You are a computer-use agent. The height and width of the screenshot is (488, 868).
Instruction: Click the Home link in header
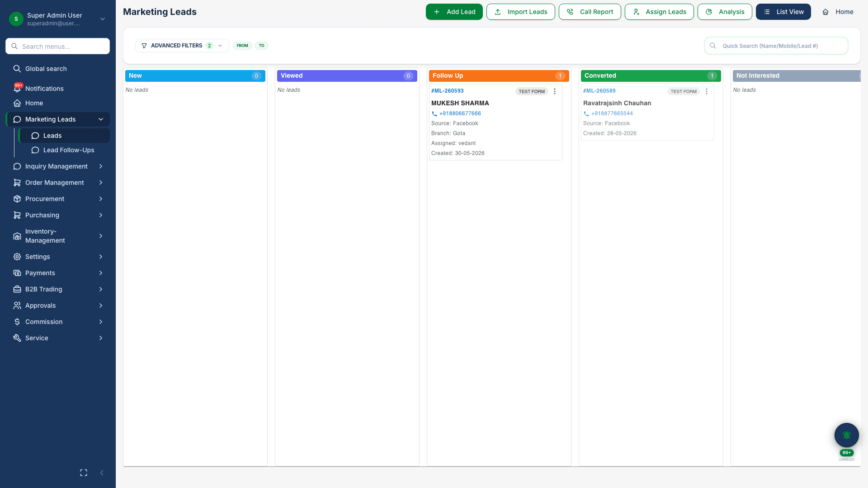click(x=838, y=12)
